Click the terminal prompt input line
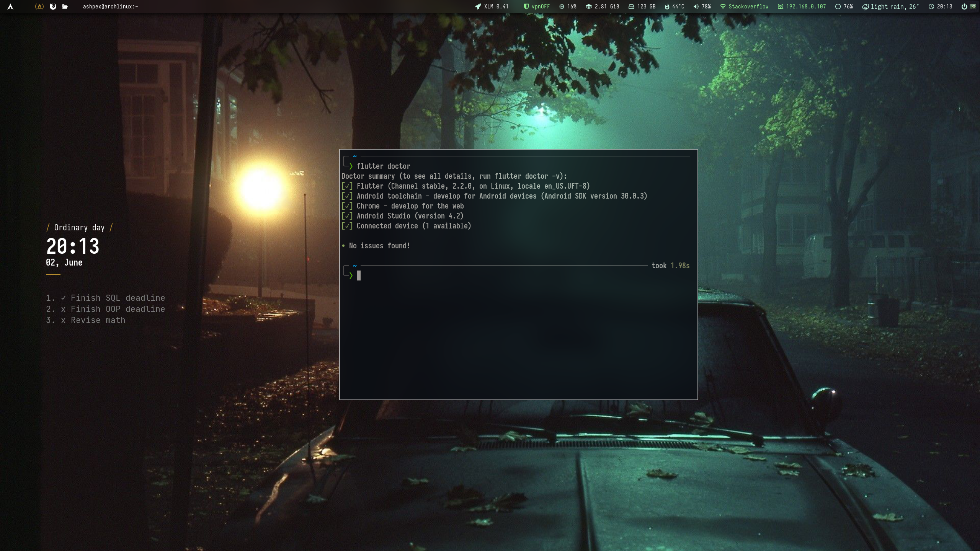The height and width of the screenshot is (551, 980). pos(359,275)
